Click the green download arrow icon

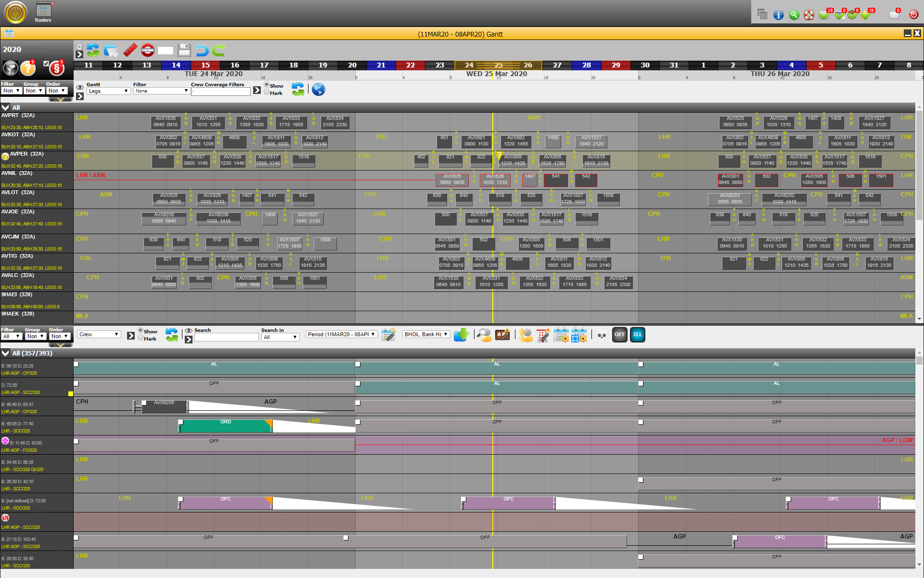point(461,335)
